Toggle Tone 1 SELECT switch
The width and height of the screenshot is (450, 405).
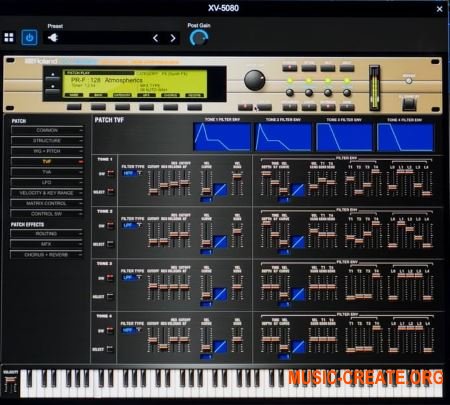[110, 191]
